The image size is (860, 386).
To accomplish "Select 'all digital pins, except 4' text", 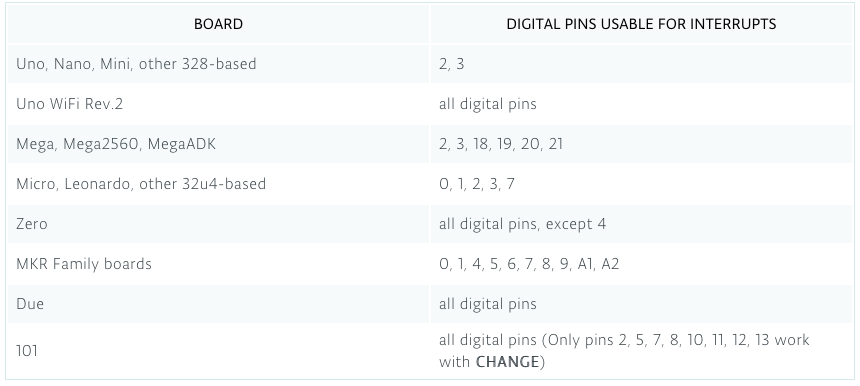I will (522, 224).
